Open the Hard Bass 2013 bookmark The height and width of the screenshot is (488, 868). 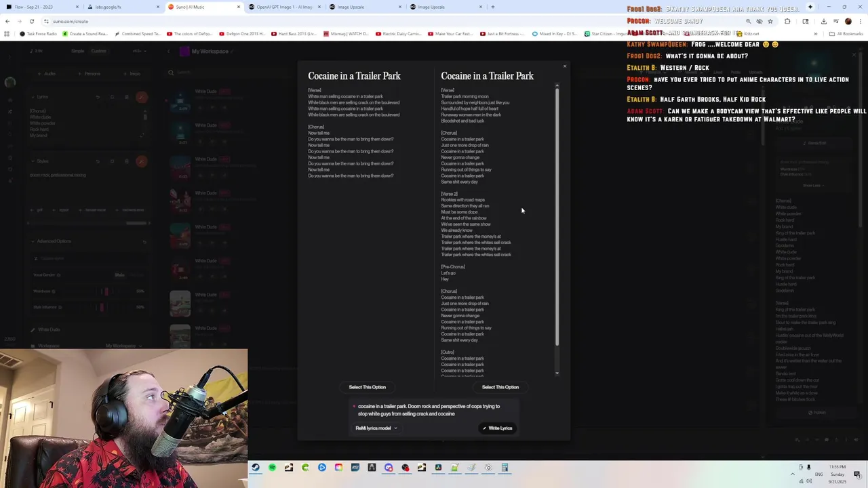[294, 34]
